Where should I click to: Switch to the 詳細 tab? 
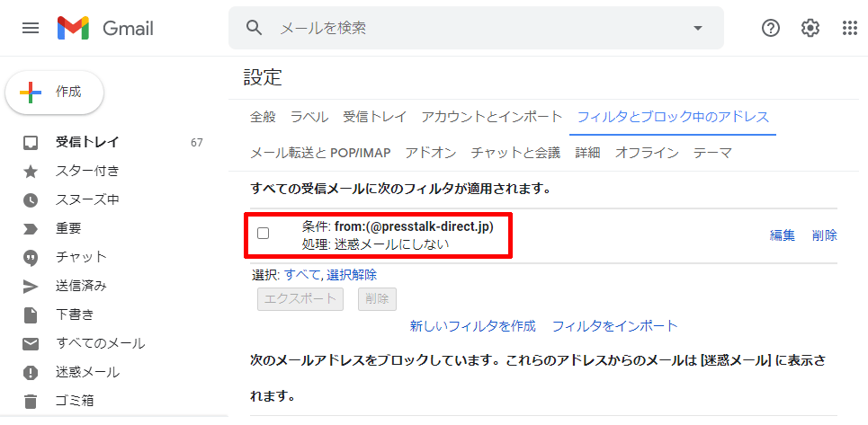[587, 153]
